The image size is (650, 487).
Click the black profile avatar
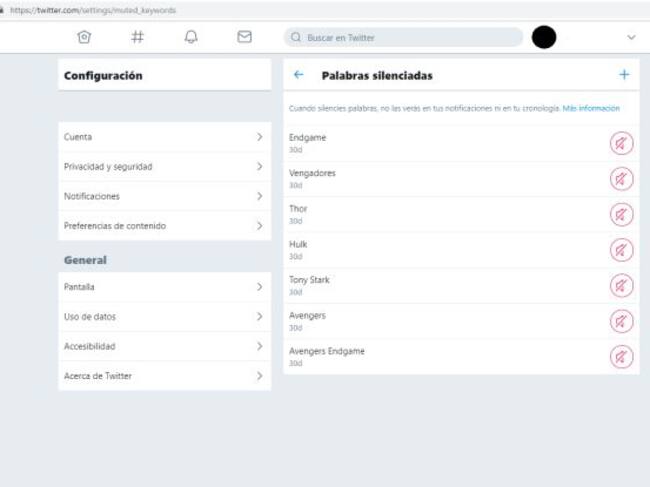544,37
